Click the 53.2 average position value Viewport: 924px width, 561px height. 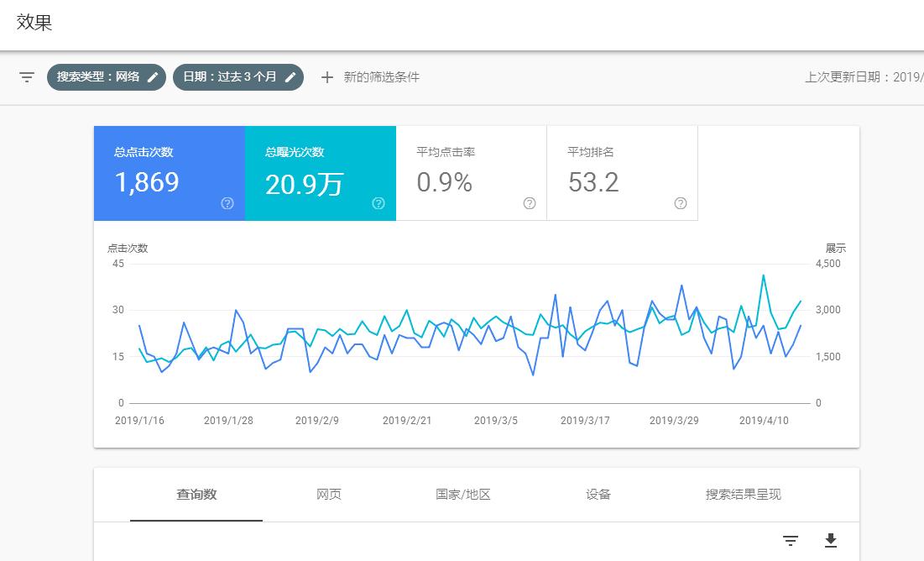coord(593,182)
